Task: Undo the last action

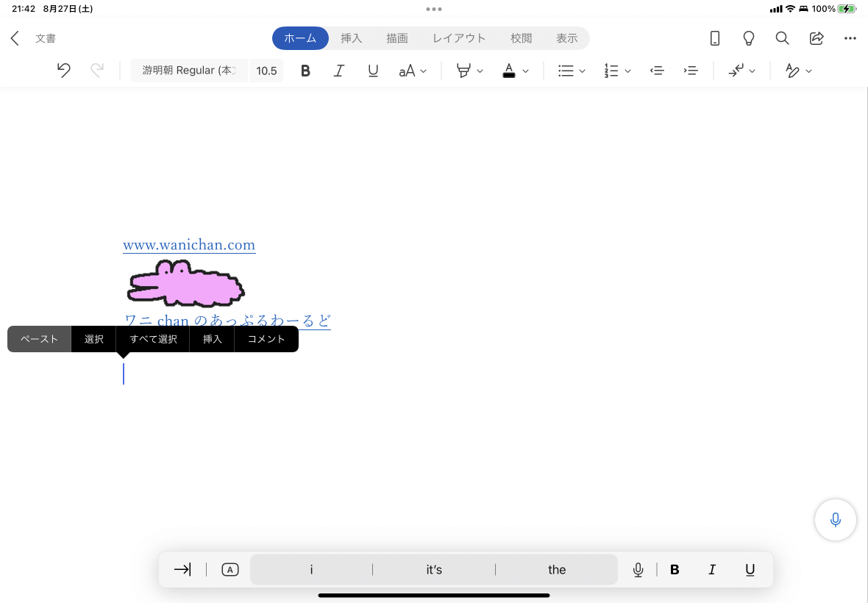Action: point(64,71)
